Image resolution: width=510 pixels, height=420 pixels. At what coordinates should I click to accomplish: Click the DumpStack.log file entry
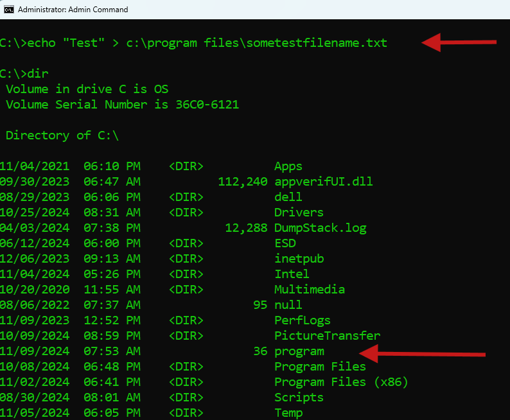(321, 228)
